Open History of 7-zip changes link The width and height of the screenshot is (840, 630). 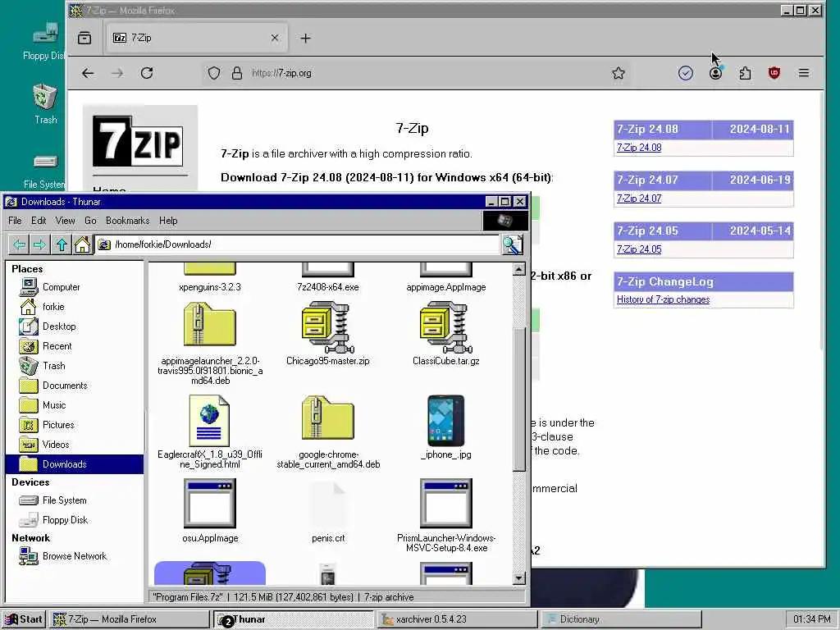pos(663,299)
